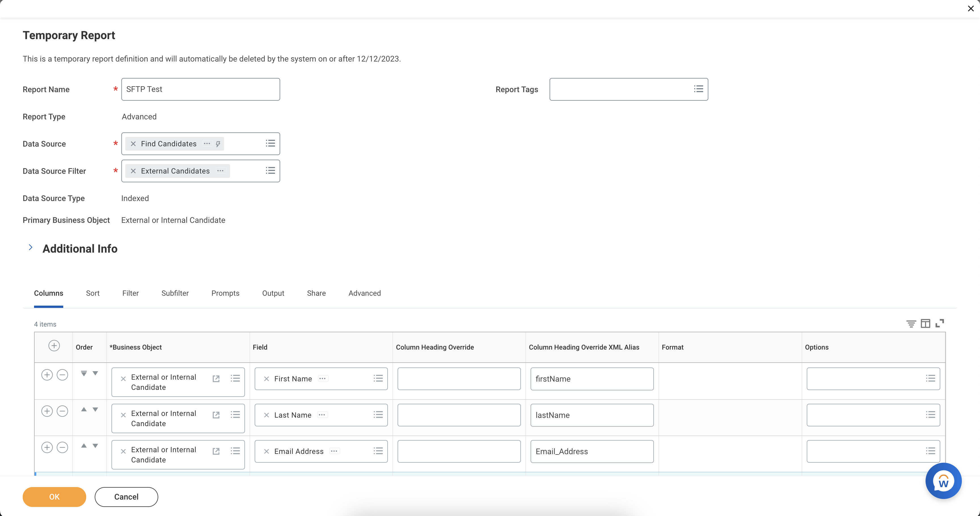
Task: Expand the table to fullscreen
Action: click(x=940, y=323)
